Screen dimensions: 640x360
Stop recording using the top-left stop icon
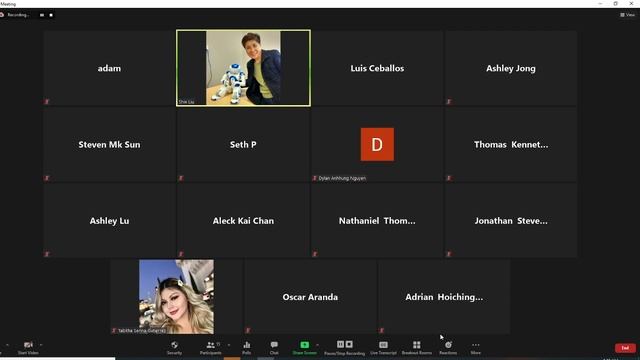[x=51, y=15]
